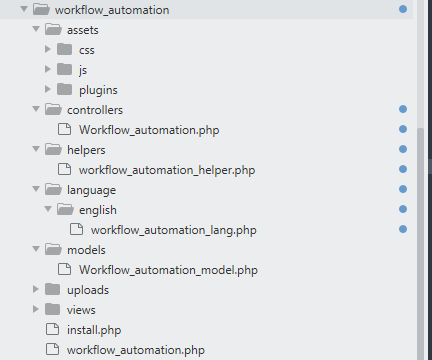Image resolution: width=432 pixels, height=360 pixels.
Task: Click the css folder icon
Action: (x=64, y=49)
